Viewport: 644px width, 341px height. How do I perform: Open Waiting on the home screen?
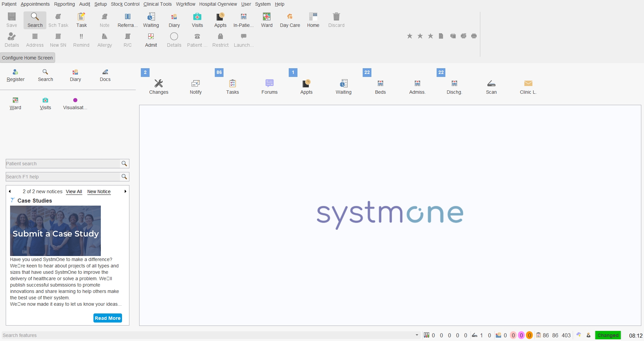click(344, 87)
